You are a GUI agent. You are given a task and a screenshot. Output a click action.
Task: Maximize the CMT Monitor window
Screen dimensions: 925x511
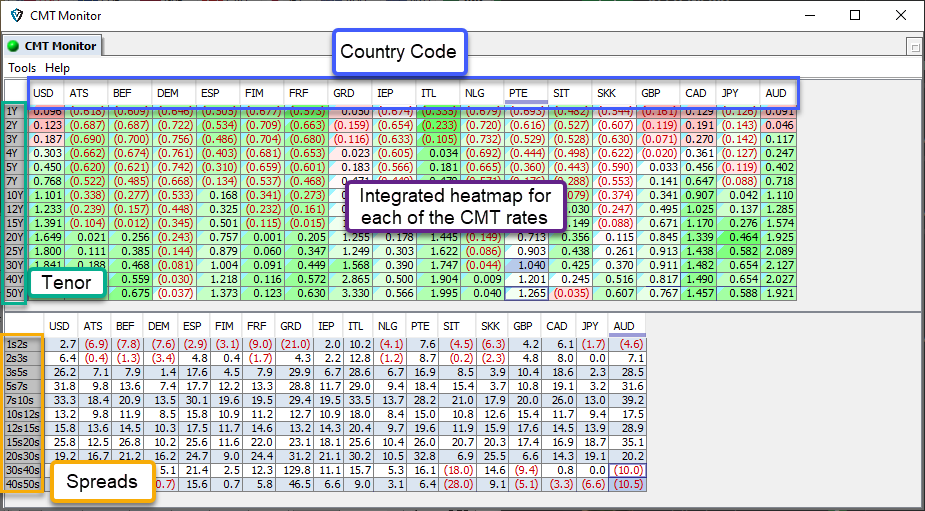tap(855, 15)
